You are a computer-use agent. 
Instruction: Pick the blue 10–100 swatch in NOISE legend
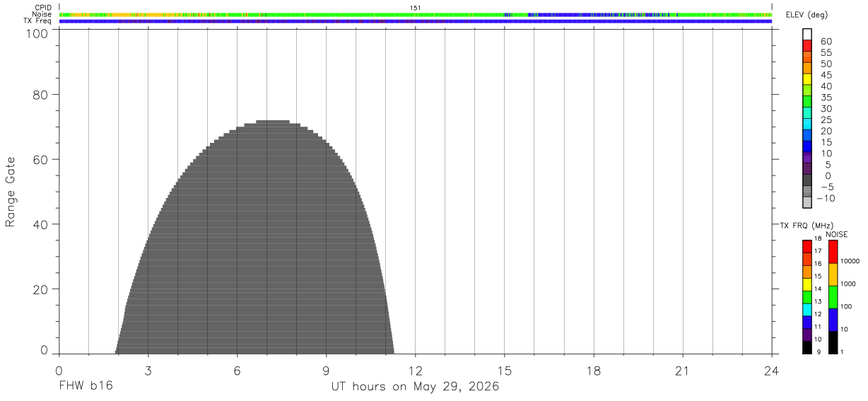pos(833,320)
